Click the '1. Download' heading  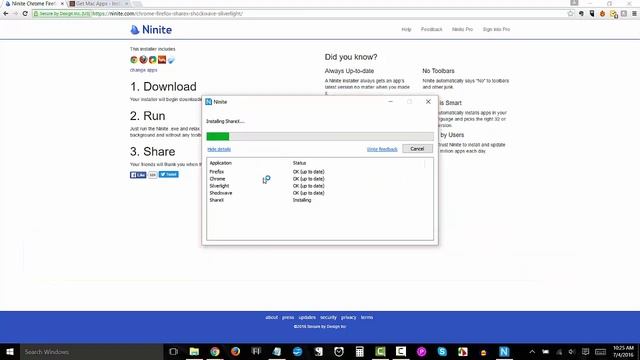click(x=163, y=87)
